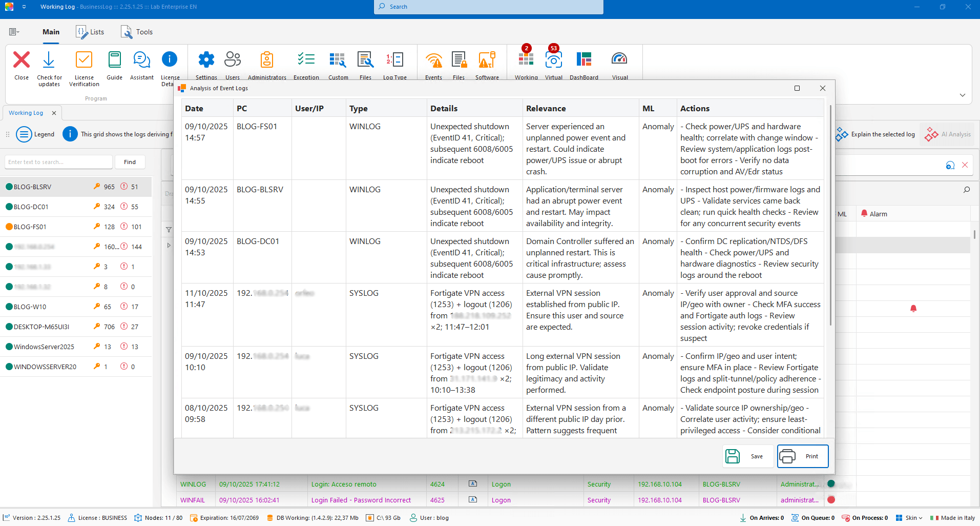Click the analysis dialog vertical scrollbar

[830, 215]
